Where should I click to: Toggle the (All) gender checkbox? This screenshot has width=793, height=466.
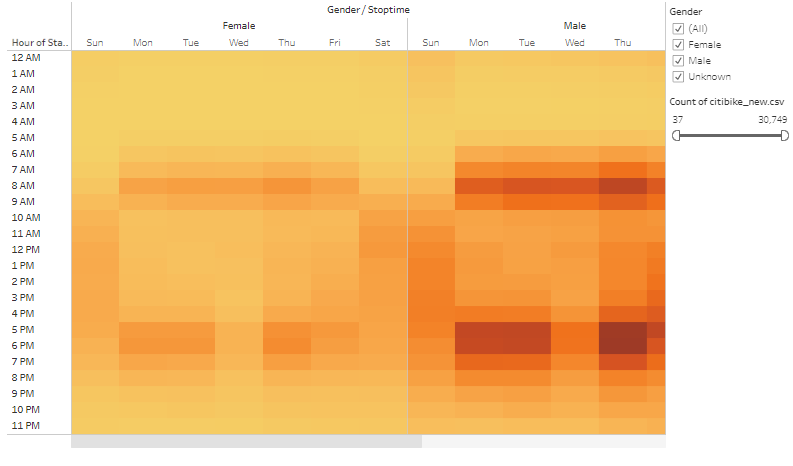coord(678,28)
